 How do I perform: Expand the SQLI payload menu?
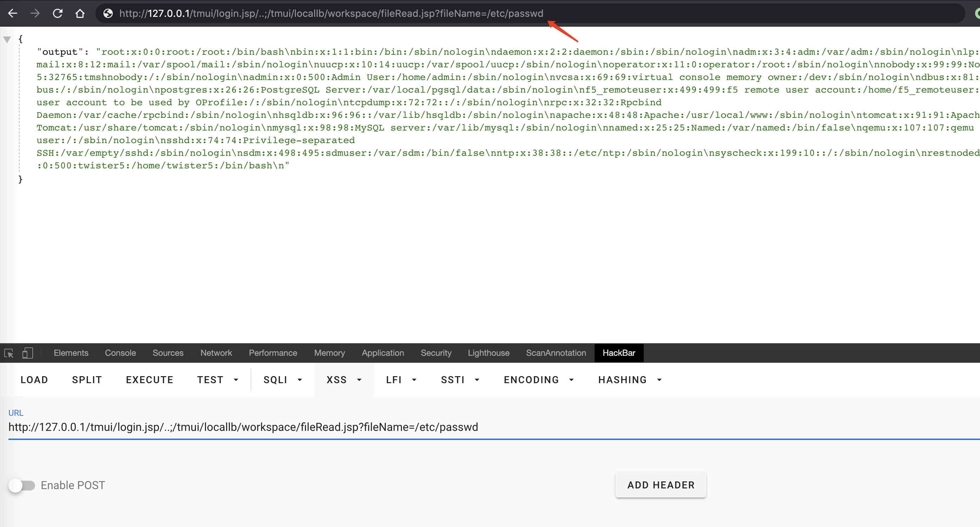click(283, 380)
